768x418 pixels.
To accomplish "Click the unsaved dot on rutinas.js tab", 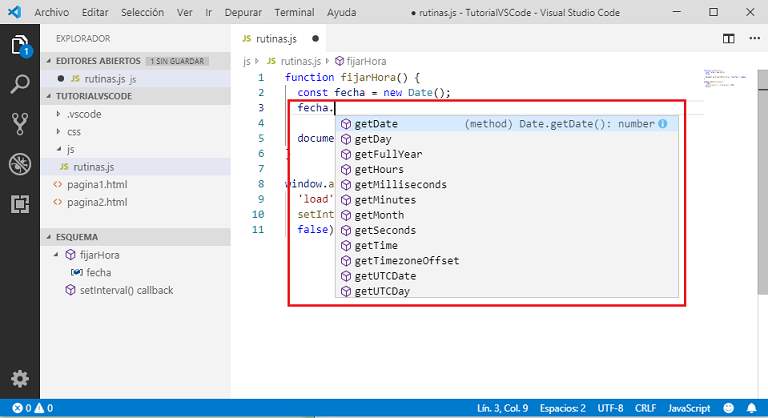I will [315, 39].
